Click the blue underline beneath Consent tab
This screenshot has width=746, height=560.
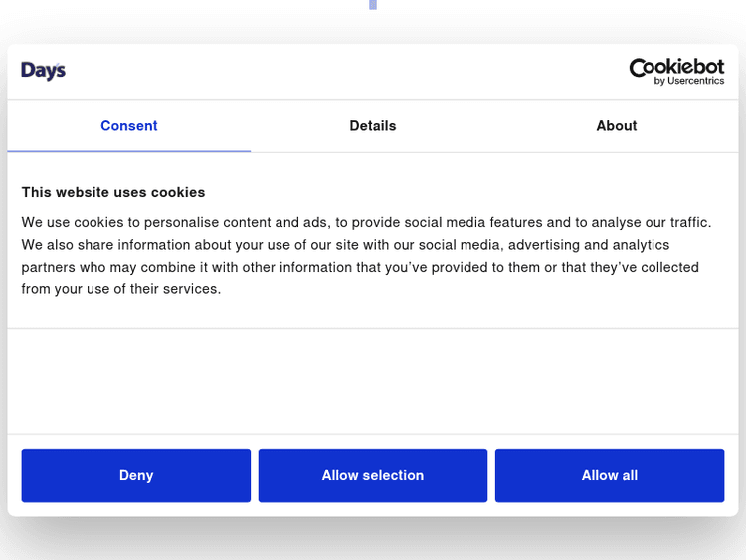(x=129, y=151)
